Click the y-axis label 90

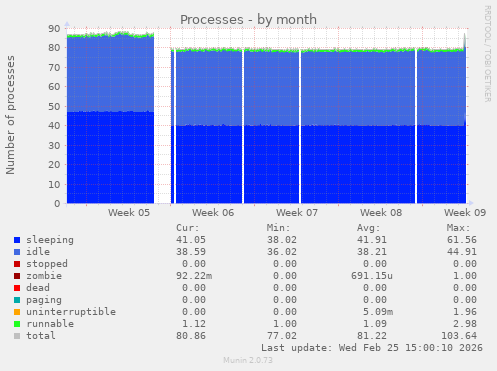click(x=54, y=29)
